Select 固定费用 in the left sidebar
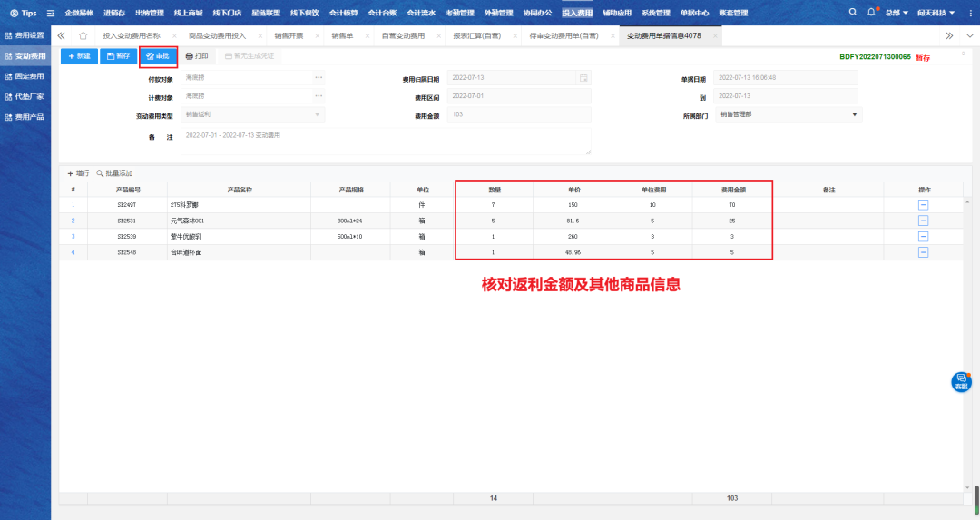Viewport: 980px width, 520px height. click(25, 76)
